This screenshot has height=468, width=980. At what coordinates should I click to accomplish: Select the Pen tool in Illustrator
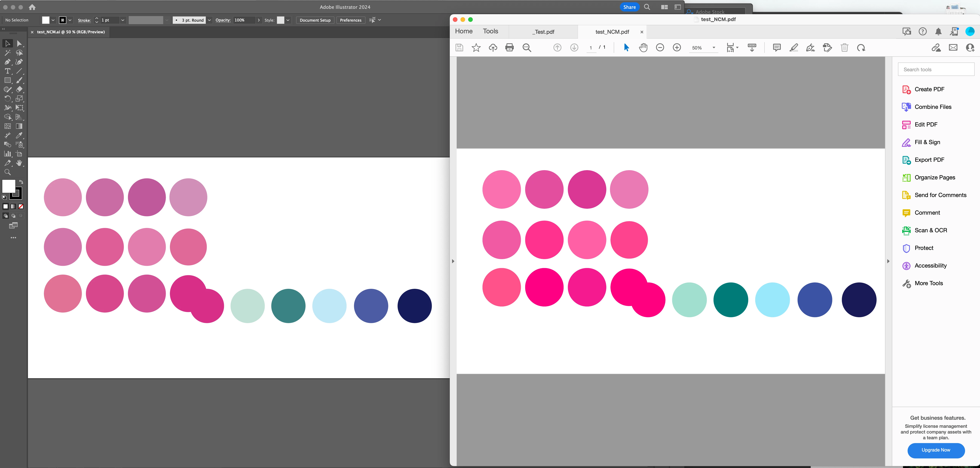7,62
